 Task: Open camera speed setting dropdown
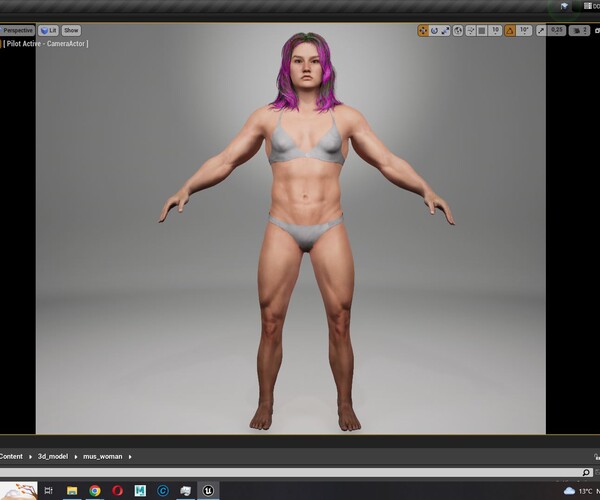click(x=579, y=31)
